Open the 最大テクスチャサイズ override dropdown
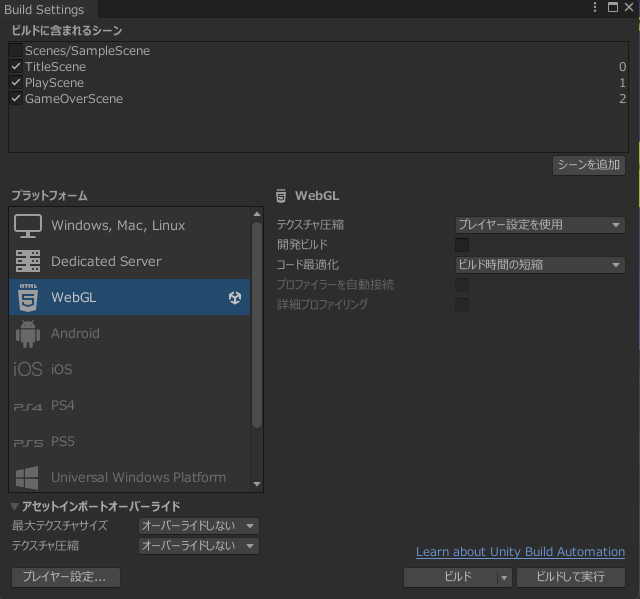The width and height of the screenshot is (640, 599). pos(199,526)
